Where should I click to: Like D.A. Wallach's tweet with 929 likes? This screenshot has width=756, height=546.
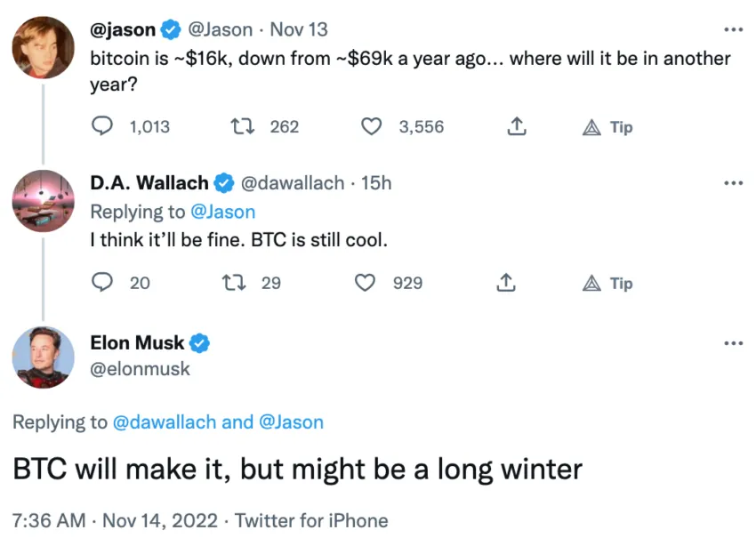365,283
